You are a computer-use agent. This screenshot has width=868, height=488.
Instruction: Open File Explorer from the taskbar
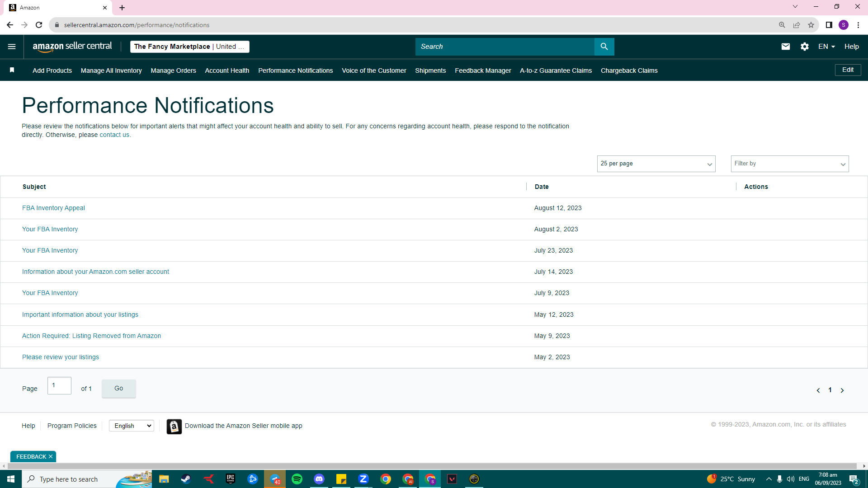coord(164,479)
